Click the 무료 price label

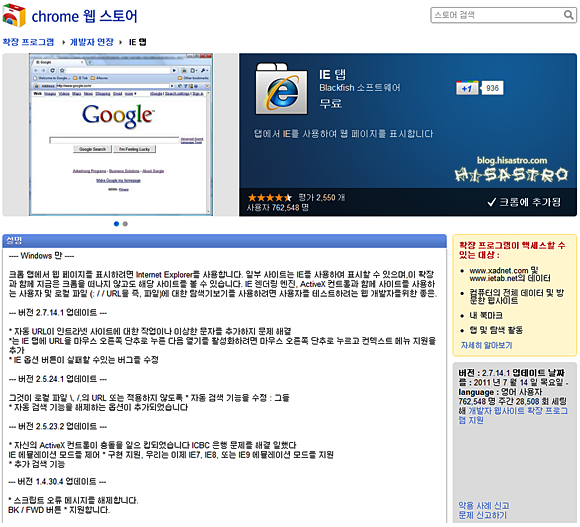[330, 103]
